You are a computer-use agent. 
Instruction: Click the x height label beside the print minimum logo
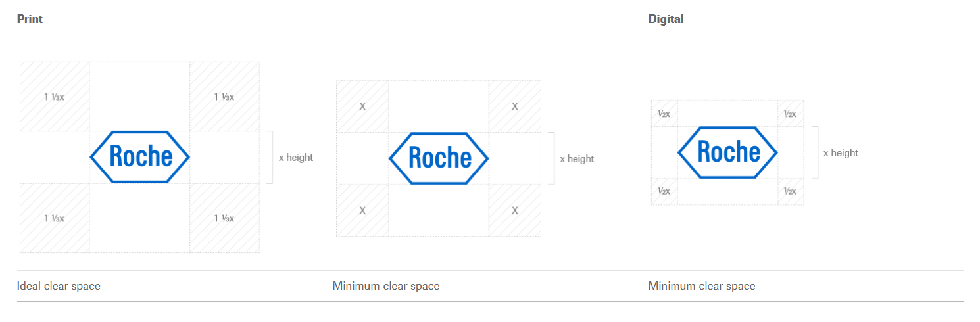[x=577, y=159]
